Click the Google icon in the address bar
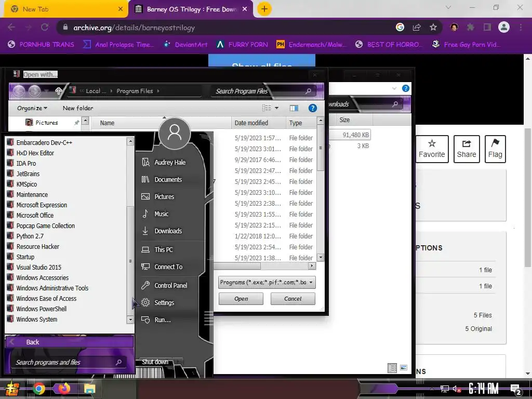Viewport: 532px width, 399px height. pyautogui.click(x=400, y=28)
